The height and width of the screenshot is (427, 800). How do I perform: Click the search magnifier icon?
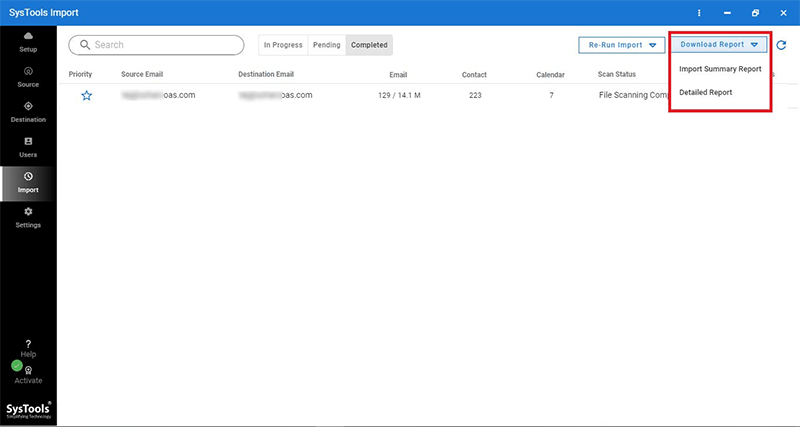click(85, 45)
